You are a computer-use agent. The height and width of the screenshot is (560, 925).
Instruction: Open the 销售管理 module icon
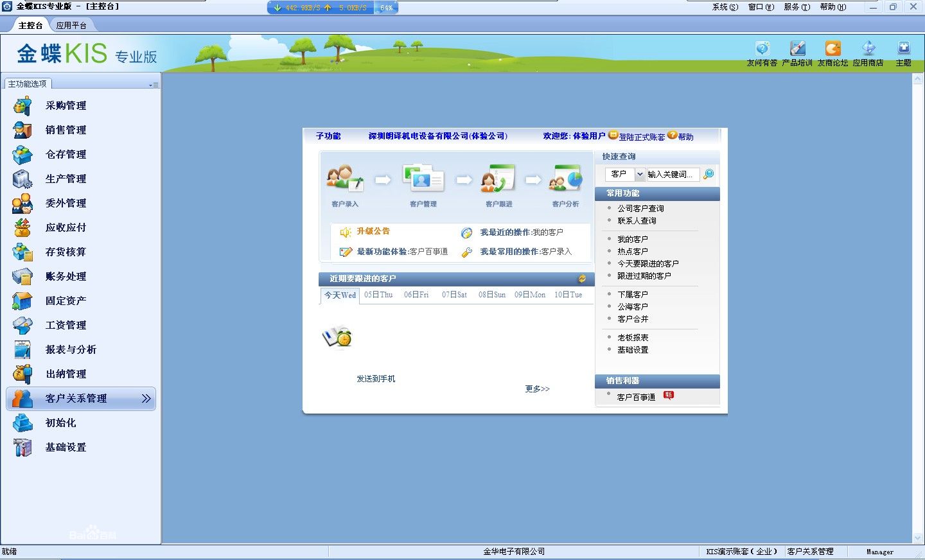(22, 130)
